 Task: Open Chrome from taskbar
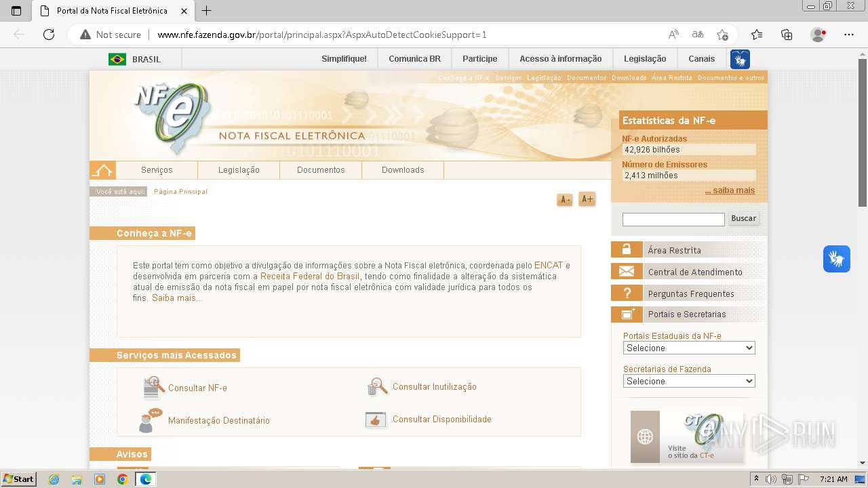[122, 479]
